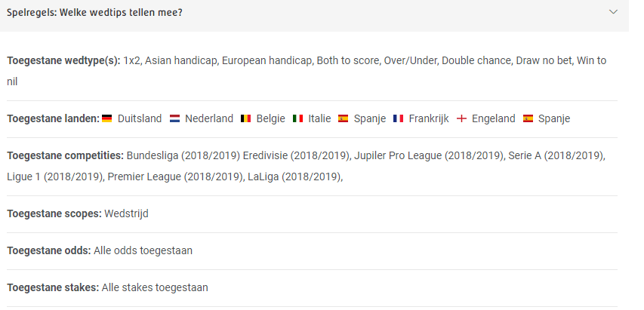Select the Engeland country label
The width and height of the screenshot is (644, 310).
click(x=493, y=118)
